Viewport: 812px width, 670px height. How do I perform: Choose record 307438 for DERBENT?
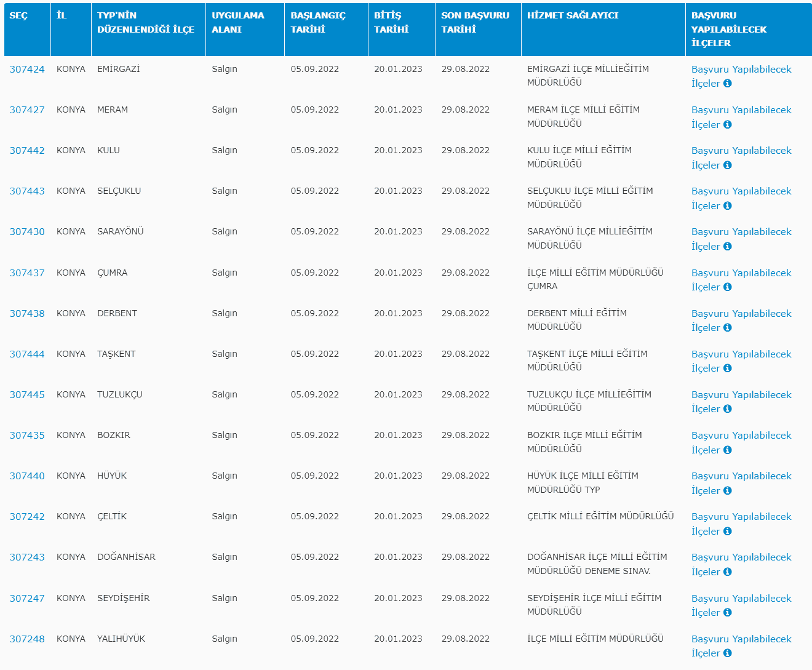27,314
